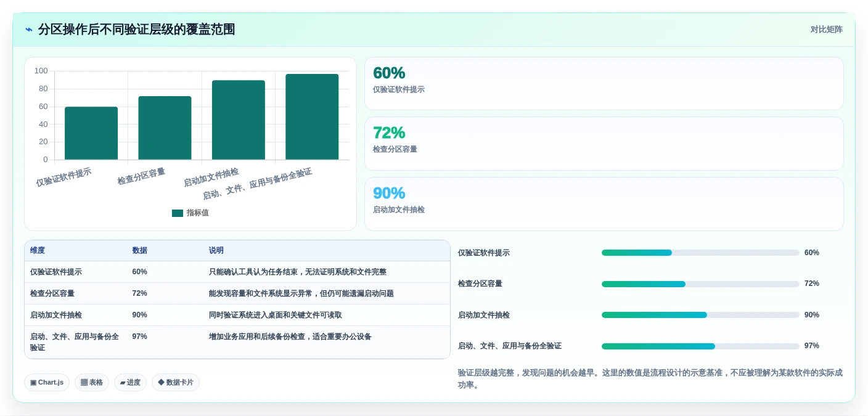868x416 pixels.
Task: Click the 仅验证软件提示 bar in chart
Action: pos(91,133)
